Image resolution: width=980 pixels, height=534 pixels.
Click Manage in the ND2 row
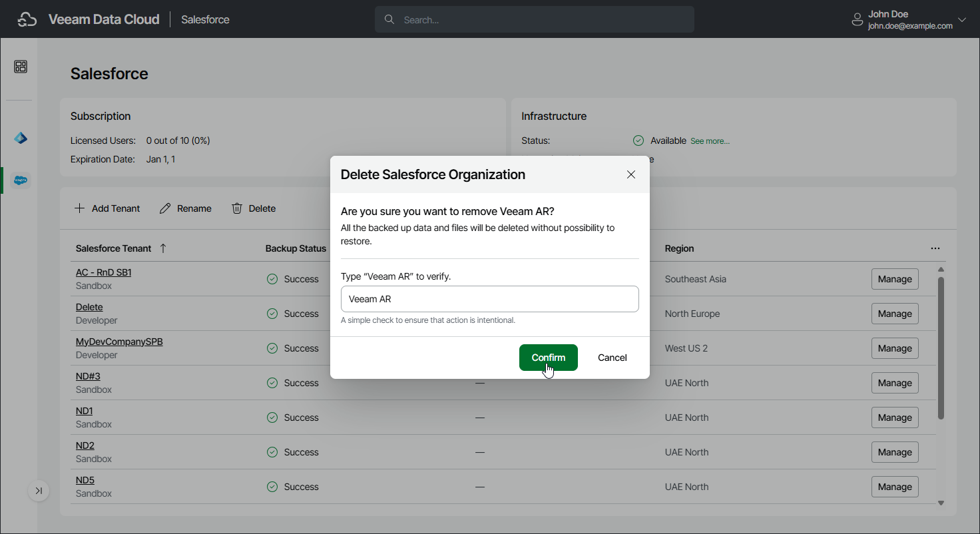pyautogui.click(x=895, y=452)
